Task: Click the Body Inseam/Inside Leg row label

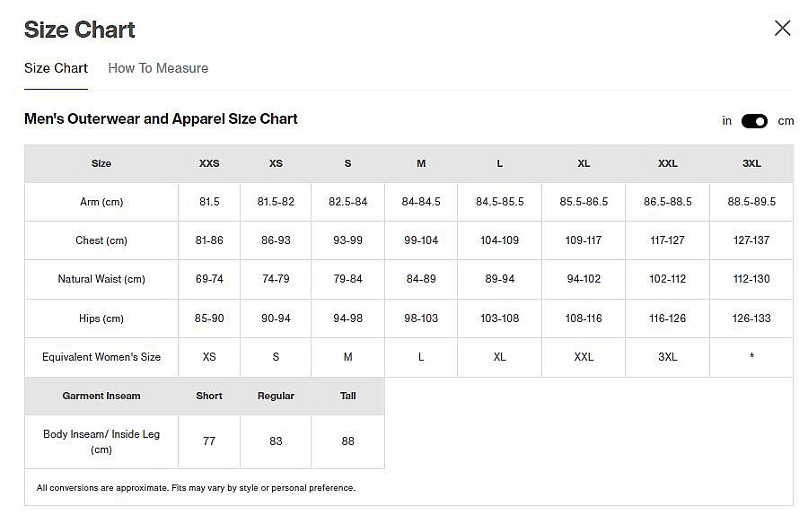Action: [x=101, y=441]
